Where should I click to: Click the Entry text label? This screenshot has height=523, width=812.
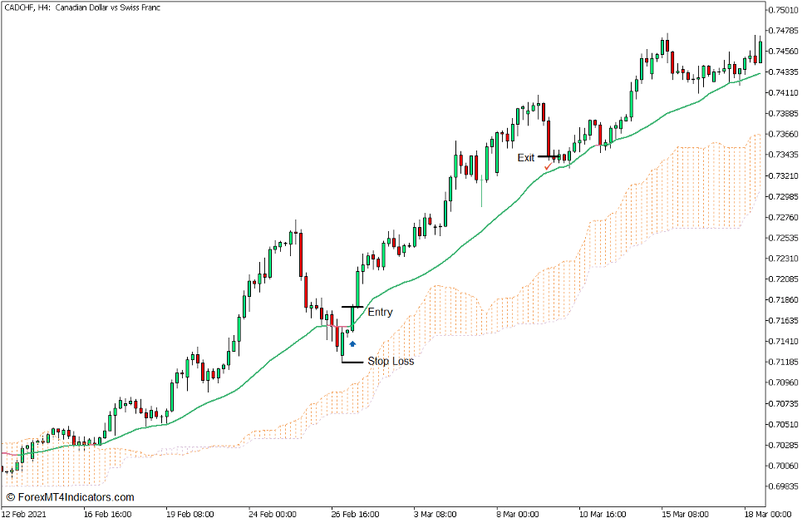[x=380, y=313]
